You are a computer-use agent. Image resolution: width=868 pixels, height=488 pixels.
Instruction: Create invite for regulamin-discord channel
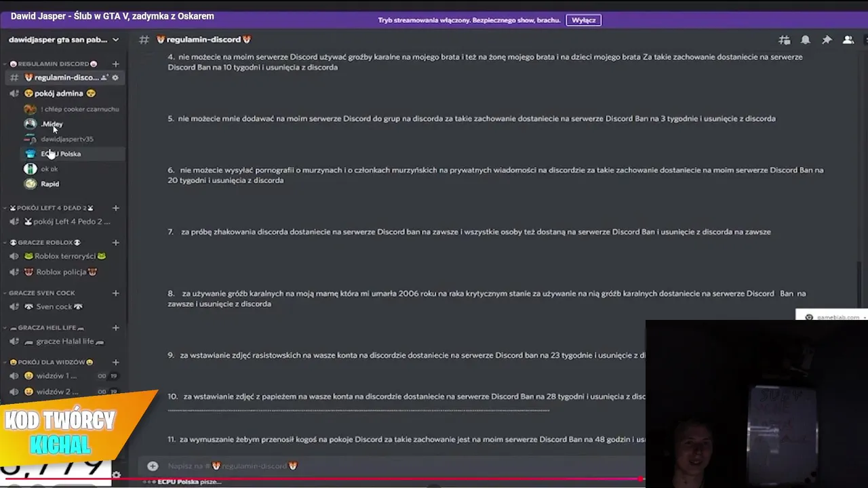(104, 78)
